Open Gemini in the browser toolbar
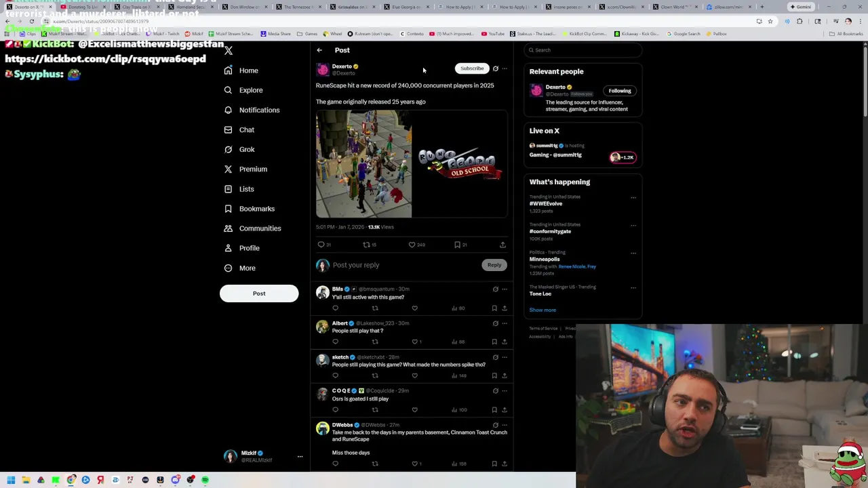 [801, 7]
